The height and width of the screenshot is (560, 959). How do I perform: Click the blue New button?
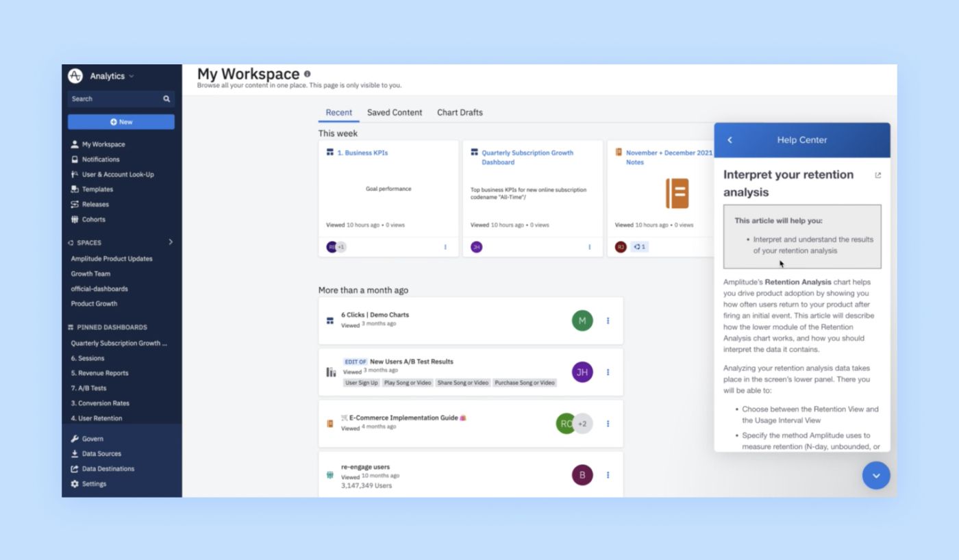(x=121, y=122)
